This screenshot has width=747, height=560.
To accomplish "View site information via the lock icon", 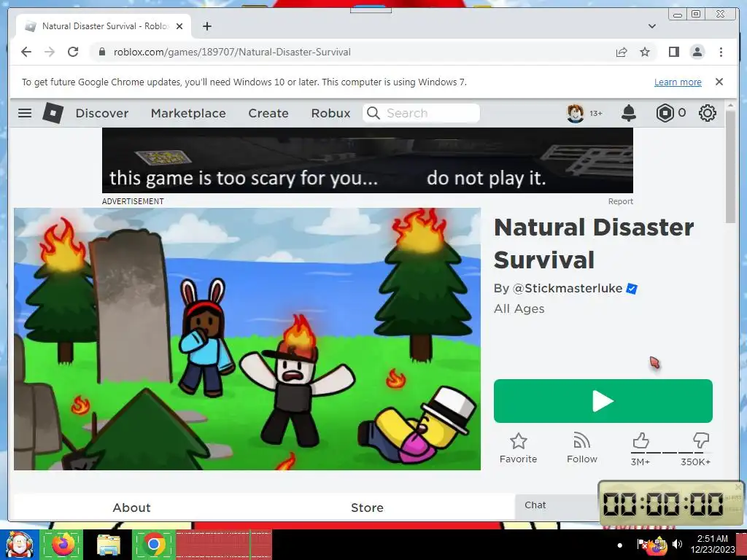I will 101,52.
